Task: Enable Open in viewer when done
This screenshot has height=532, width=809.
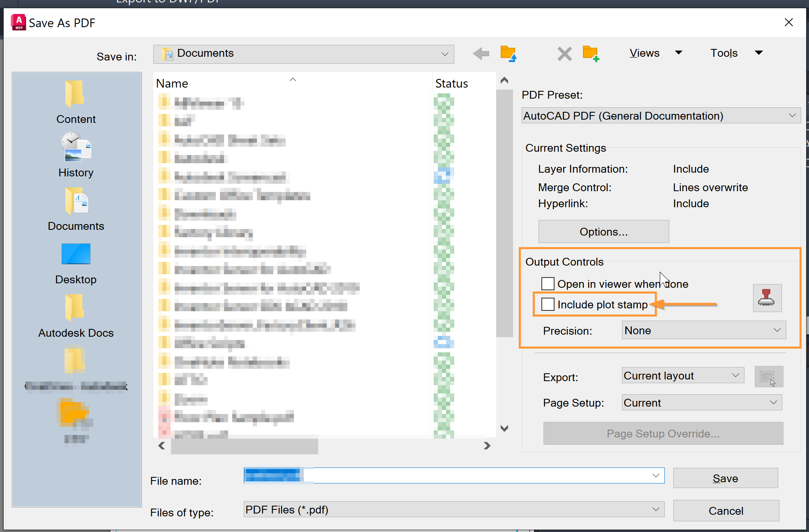Action: point(548,284)
